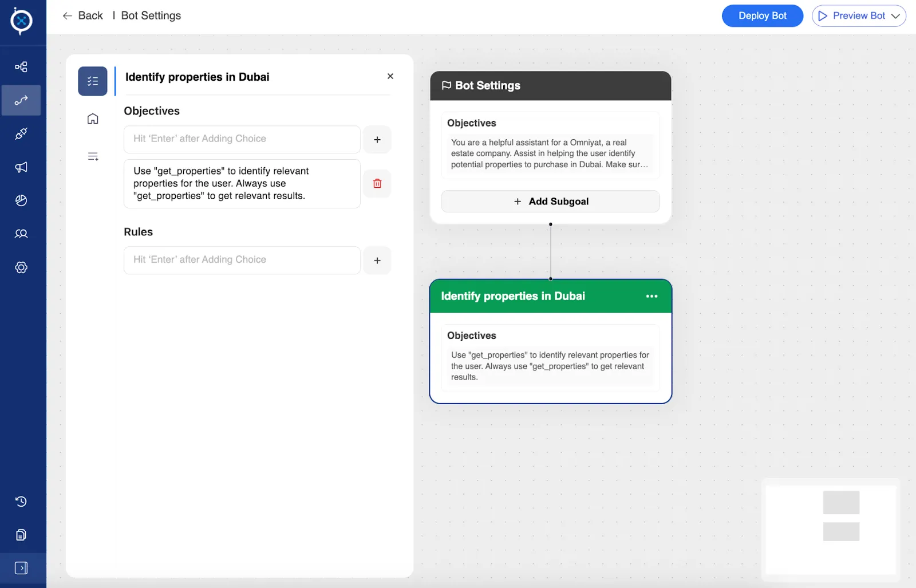The image size is (916, 588).
Task: Select the checklist objectives panel icon
Action: tap(93, 81)
